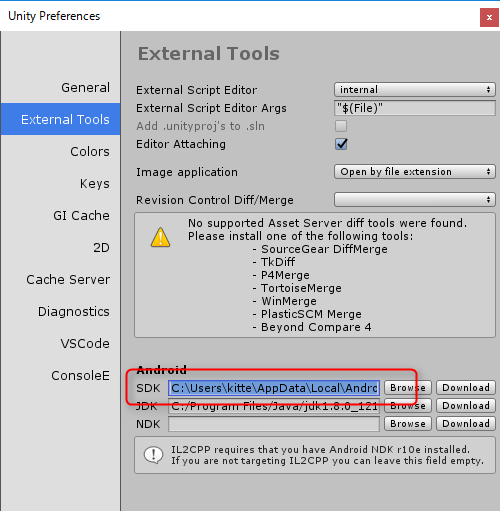
Task: Uncheck the Editor Attaching checkbox
Action: click(x=341, y=144)
